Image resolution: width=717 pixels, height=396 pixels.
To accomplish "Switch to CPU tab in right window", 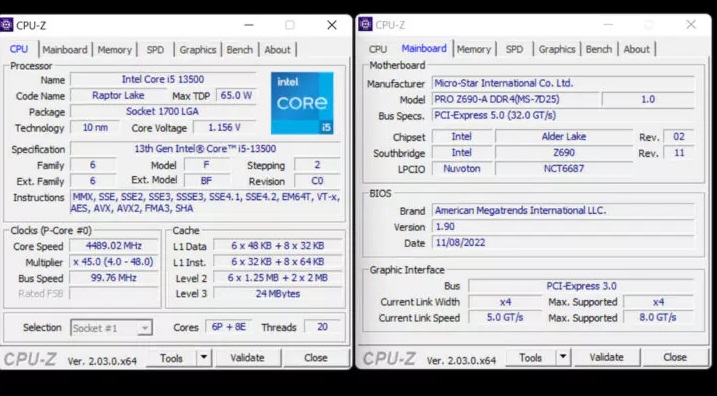I will click(x=378, y=49).
